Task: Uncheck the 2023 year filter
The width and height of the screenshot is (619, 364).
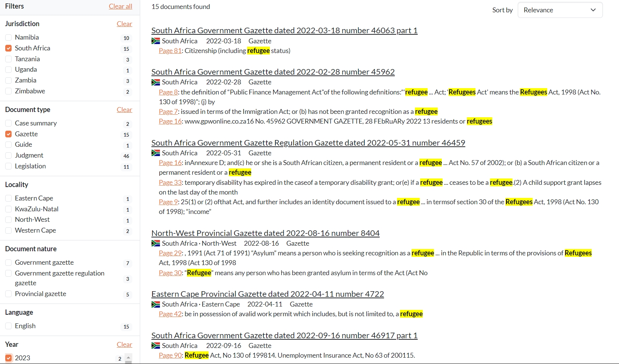Action: point(9,358)
